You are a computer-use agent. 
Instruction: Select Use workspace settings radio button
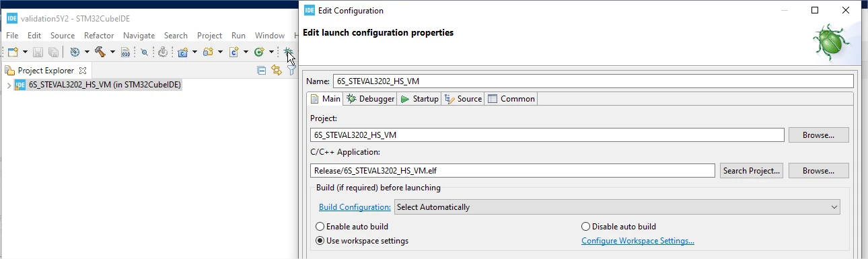coord(362,241)
